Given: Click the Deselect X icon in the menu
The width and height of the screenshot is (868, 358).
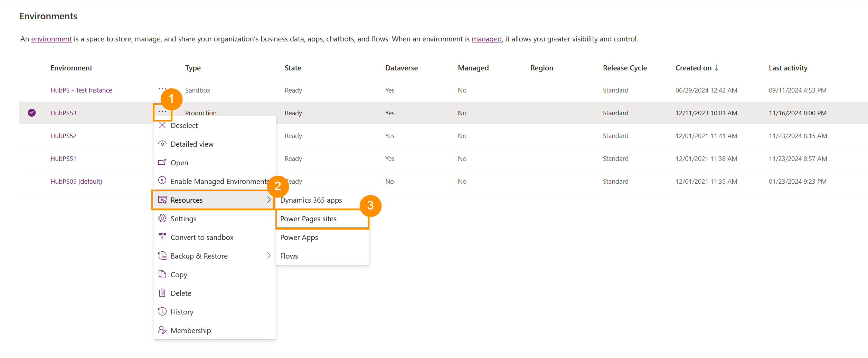Looking at the screenshot, I should tap(162, 125).
